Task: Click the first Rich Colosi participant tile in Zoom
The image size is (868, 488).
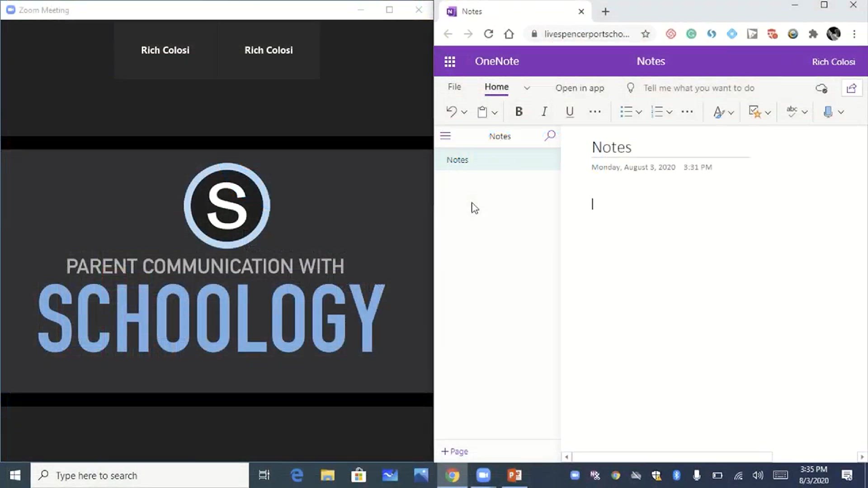Action: (165, 50)
